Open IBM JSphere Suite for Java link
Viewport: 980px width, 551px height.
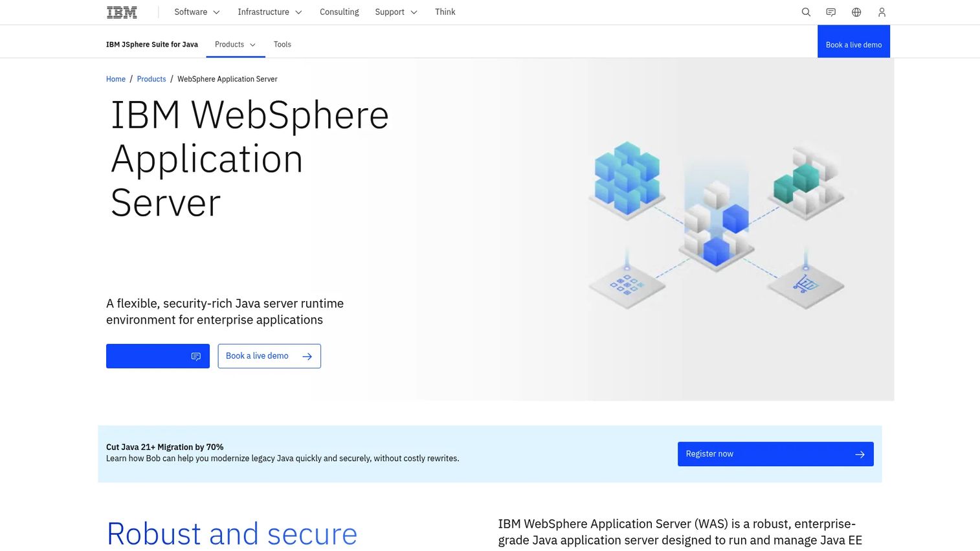pos(152,45)
